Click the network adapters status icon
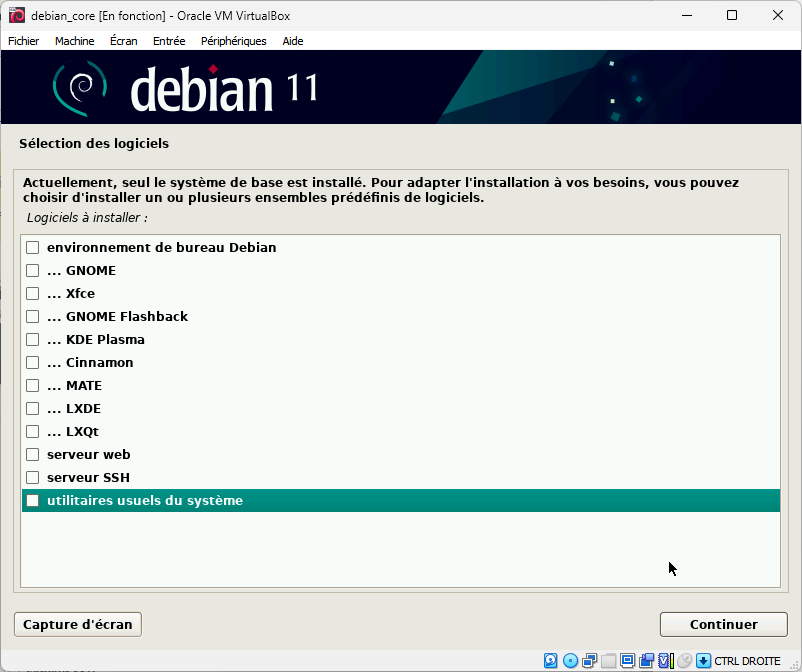The height and width of the screenshot is (672, 802). (589, 661)
